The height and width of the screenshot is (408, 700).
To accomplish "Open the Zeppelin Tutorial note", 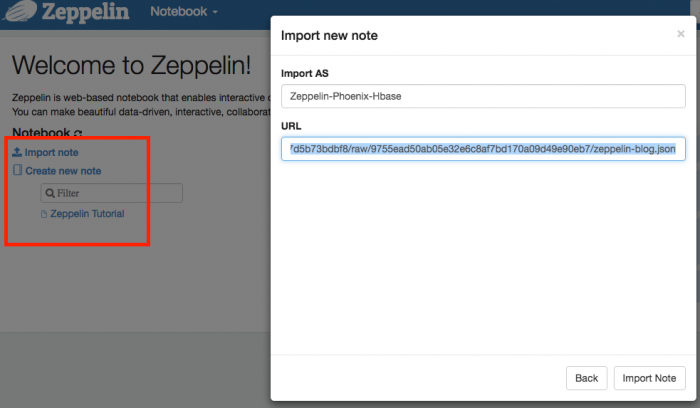I will [87, 214].
